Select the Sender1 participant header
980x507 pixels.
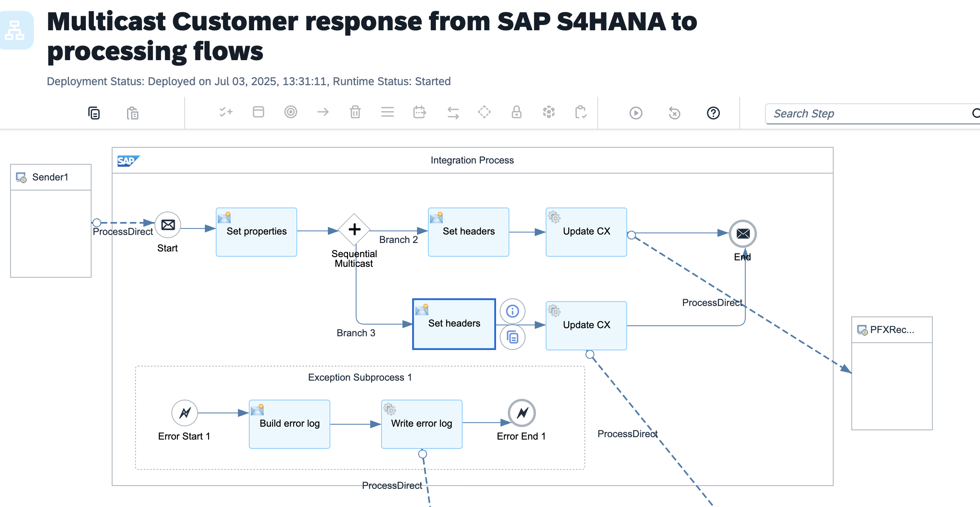[x=50, y=177]
